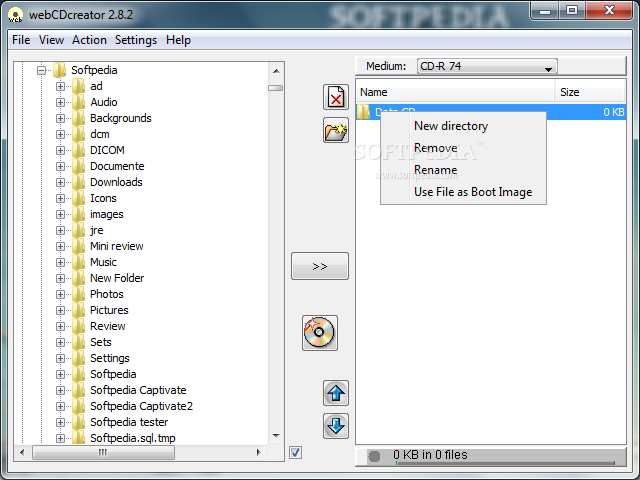Click the disc capacity progress bar
The height and width of the screenshot is (480, 640).
(x=504, y=463)
